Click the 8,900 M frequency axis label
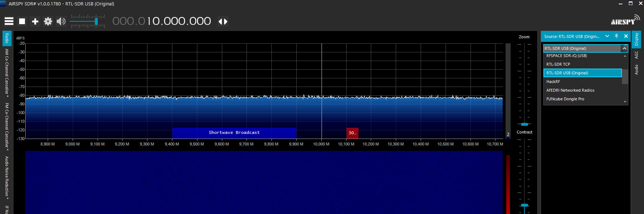644x214 pixels. pyautogui.click(x=47, y=144)
